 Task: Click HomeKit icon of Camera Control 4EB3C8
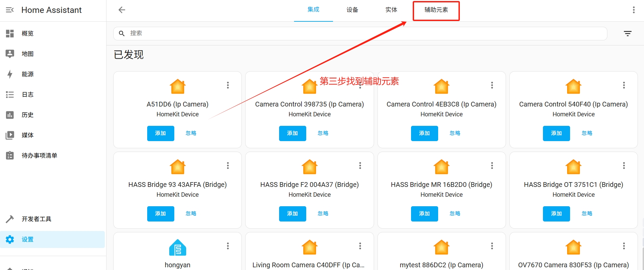pyautogui.click(x=442, y=86)
